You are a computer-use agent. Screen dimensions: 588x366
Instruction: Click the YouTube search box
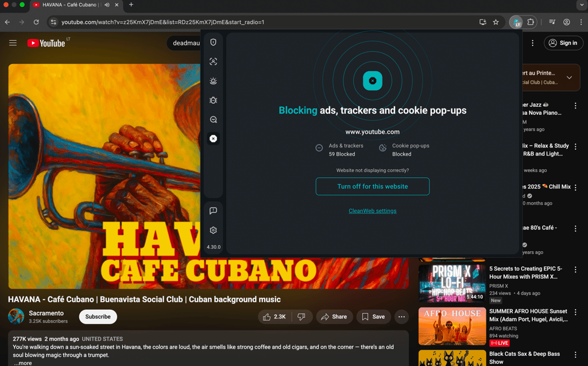[184, 43]
